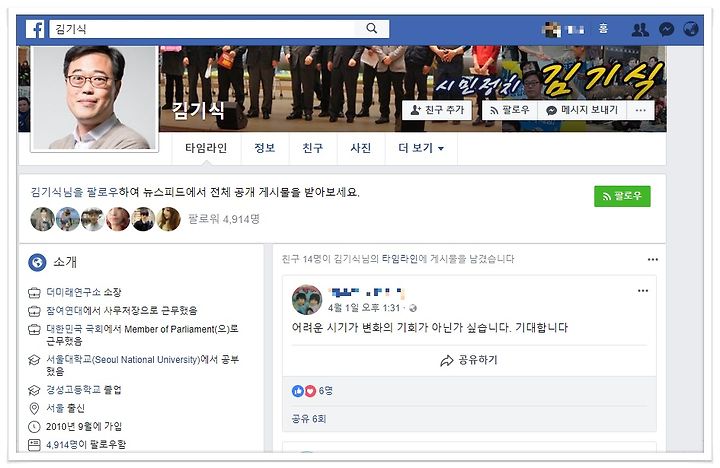Expand the 더 보기 dropdown tab
720x468 pixels.
pyautogui.click(x=421, y=148)
